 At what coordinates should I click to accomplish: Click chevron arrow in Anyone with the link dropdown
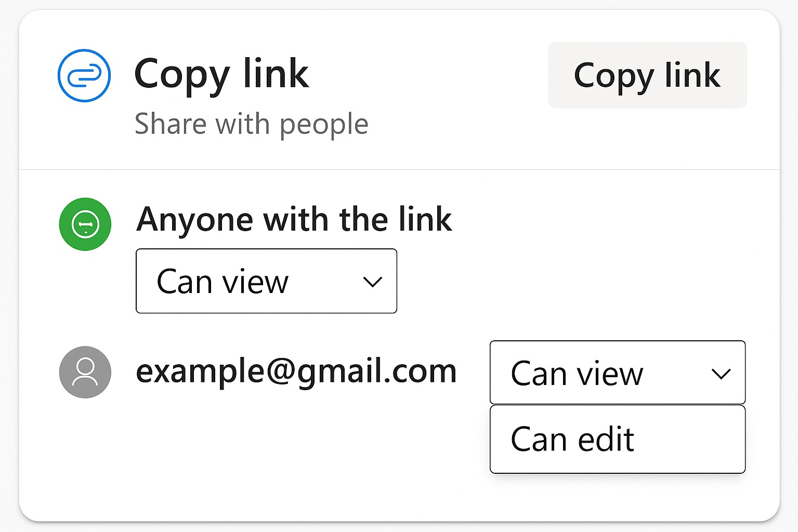(372, 282)
